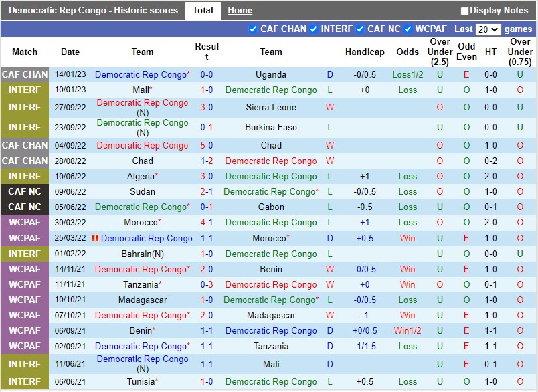Open the Benin team page

[x=271, y=269]
